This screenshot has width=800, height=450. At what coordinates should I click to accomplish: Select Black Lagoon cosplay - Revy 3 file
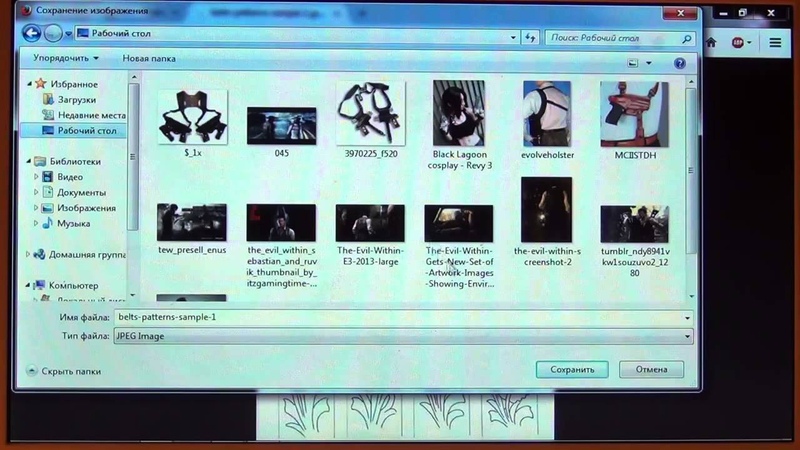[459, 113]
